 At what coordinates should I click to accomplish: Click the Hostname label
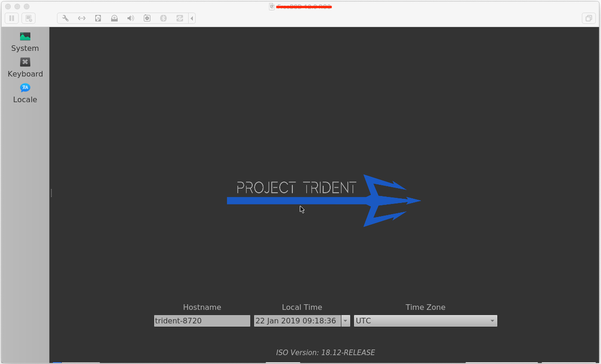pyautogui.click(x=202, y=307)
